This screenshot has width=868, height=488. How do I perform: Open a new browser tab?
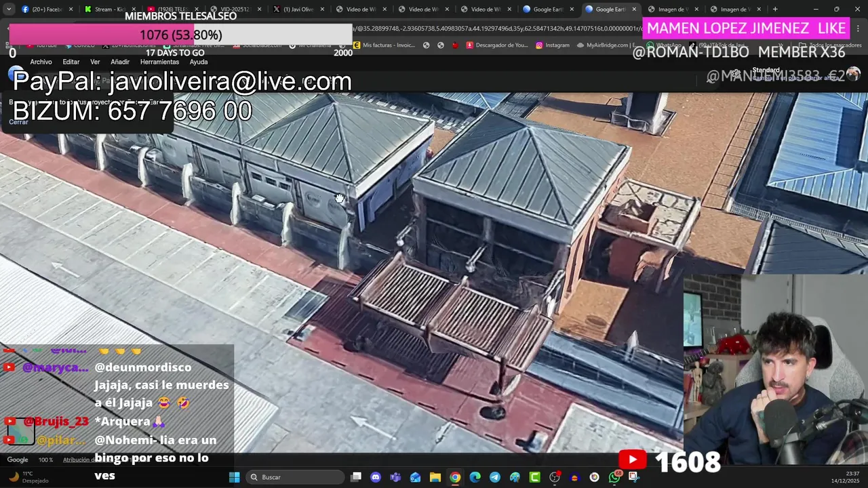click(775, 9)
